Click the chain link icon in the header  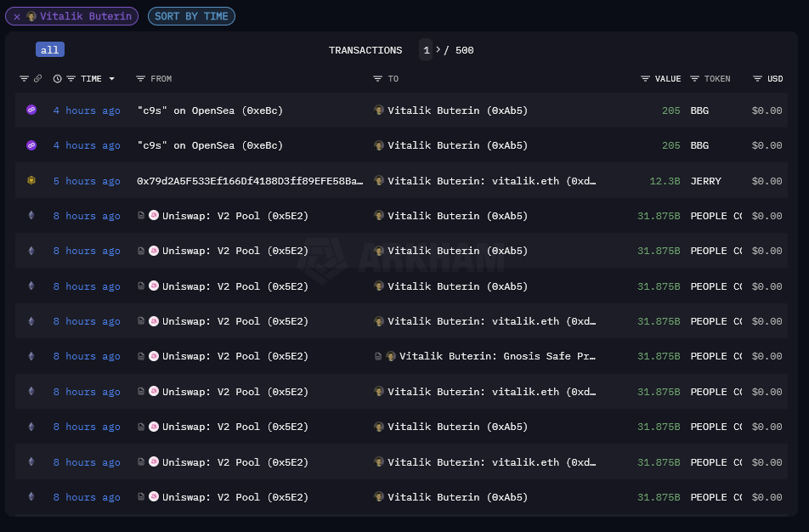(x=37, y=78)
